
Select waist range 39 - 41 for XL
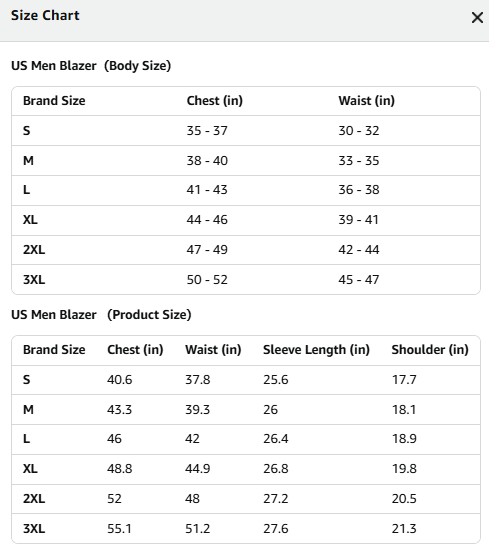point(358,220)
